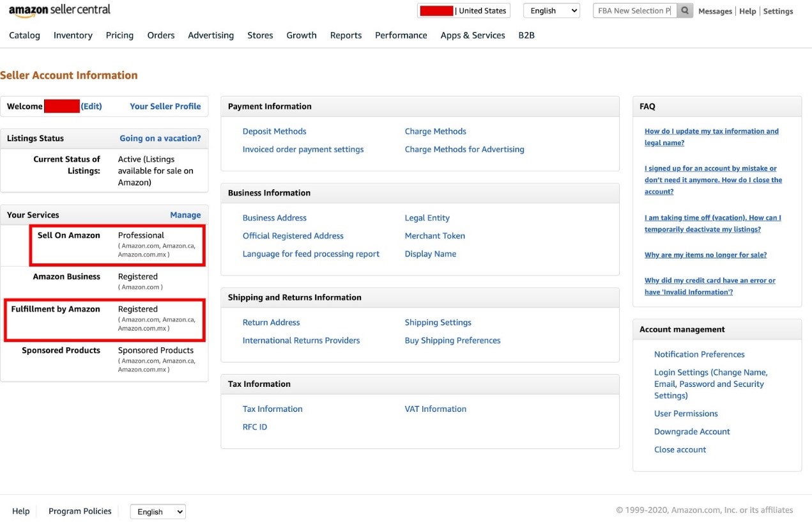Open User Permissions
Viewport: 812px width, 532px height.
[x=686, y=414]
